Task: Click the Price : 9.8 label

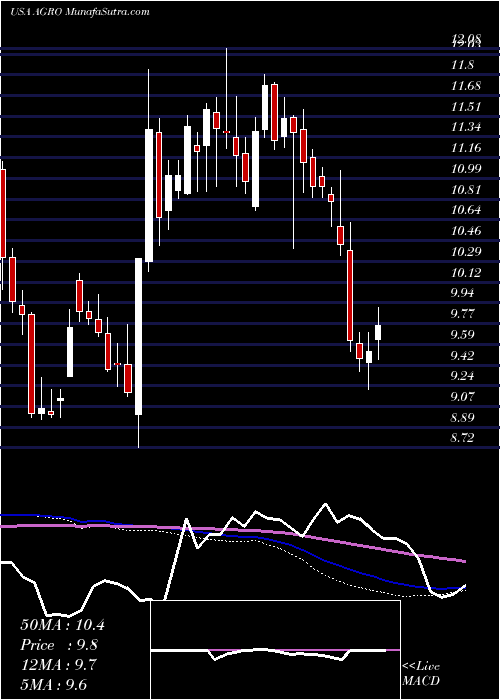Action: tap(59, 645)
